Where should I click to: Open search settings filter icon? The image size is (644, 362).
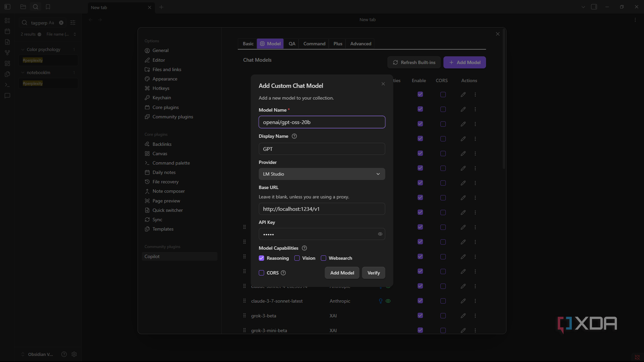point(73,23)
